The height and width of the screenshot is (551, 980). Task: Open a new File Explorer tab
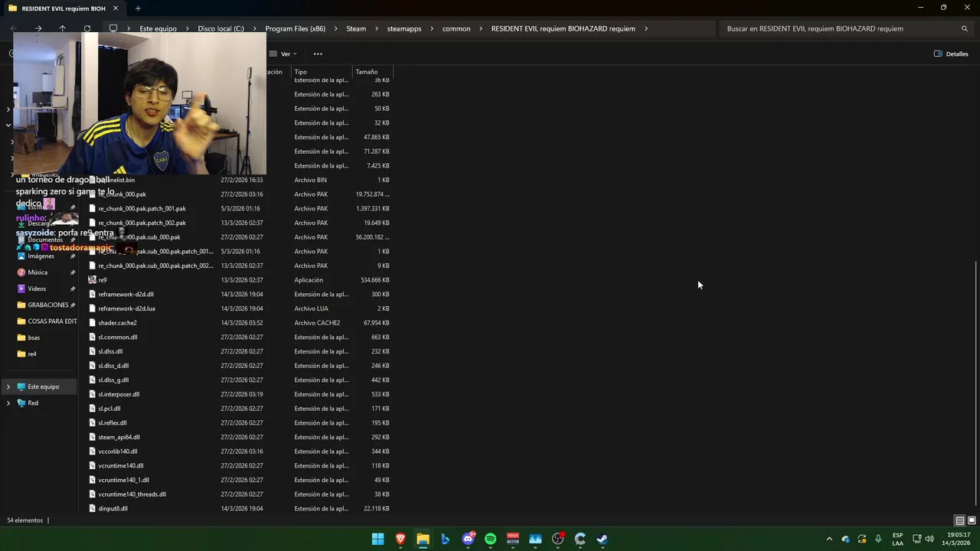[x=138, y=8]
